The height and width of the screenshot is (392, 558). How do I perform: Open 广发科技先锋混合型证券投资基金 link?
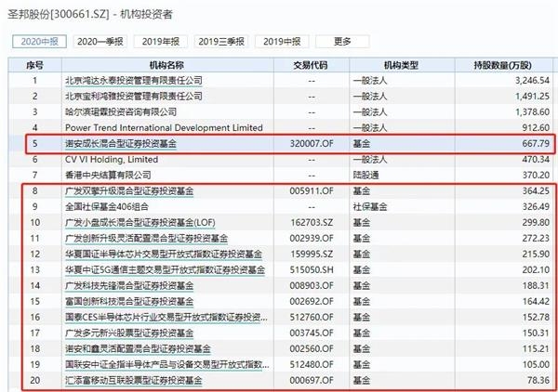pos(129,285)
